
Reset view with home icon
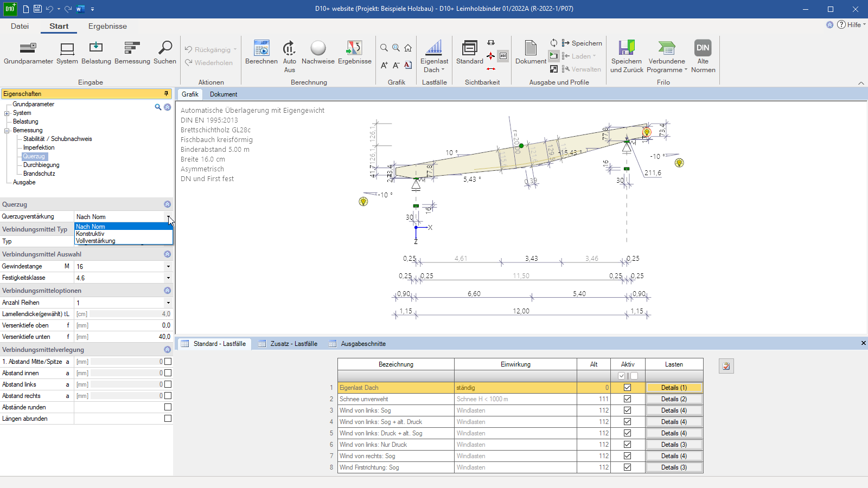tap(408, 48)
